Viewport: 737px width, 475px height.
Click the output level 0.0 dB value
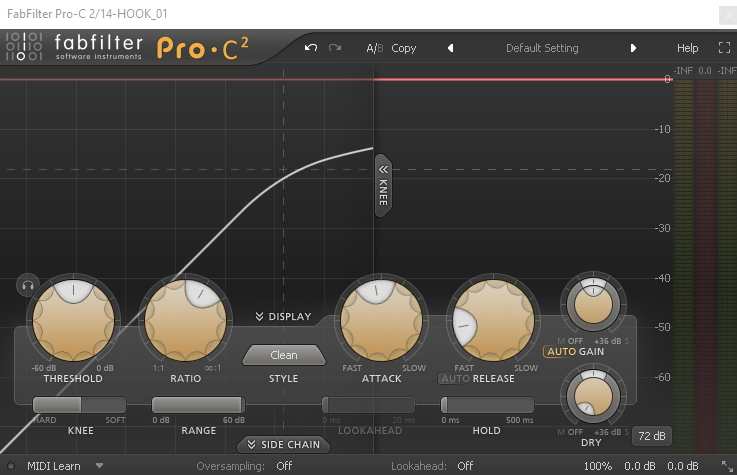pos(683,466)
